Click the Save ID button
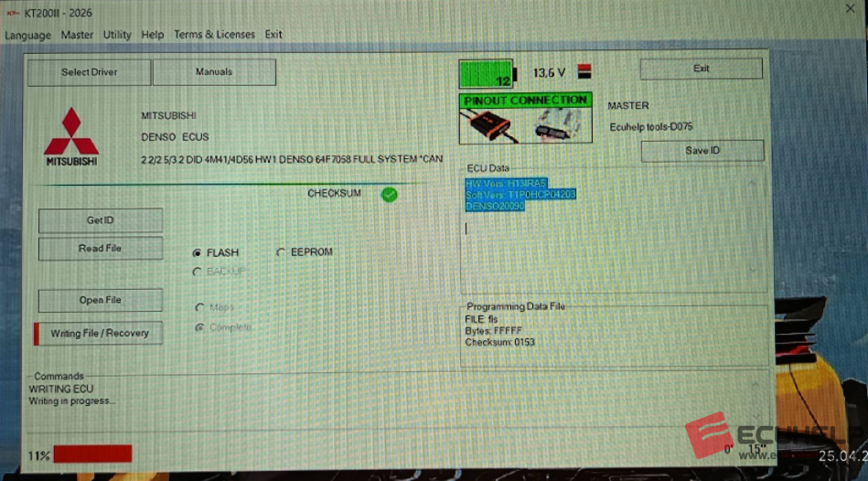This screenshot has height=481, width=868. pyautogui.click(x=702, y=151)
